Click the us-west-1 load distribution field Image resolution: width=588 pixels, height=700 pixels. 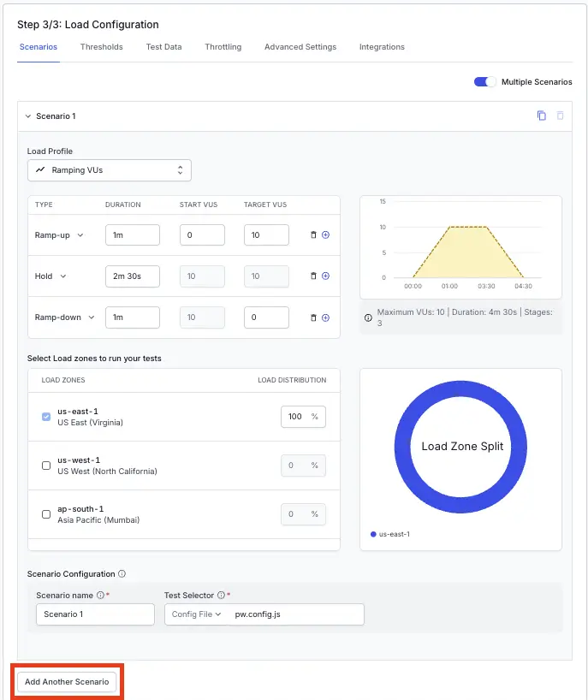pos(303,466)
